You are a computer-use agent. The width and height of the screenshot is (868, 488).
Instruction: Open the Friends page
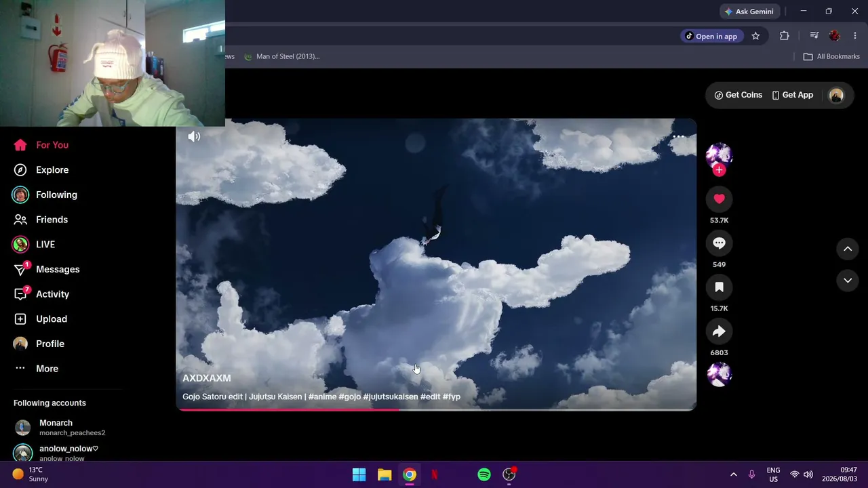(41, 220)
